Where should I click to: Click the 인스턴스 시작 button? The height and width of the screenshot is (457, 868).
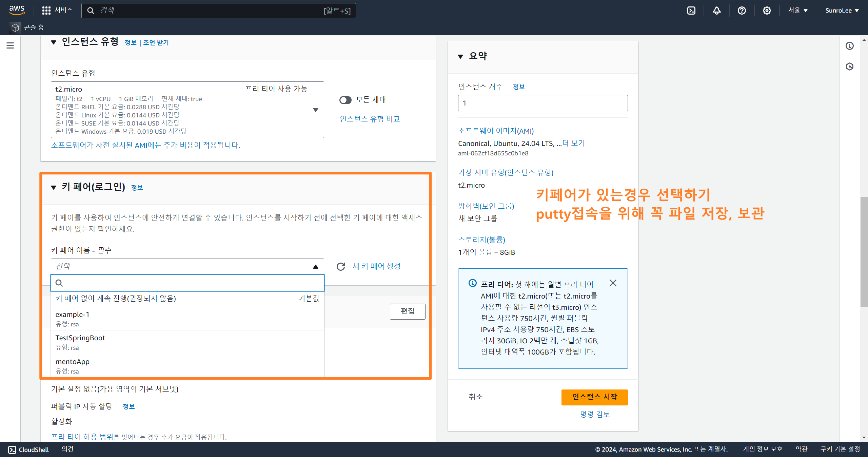coord(594,397)
